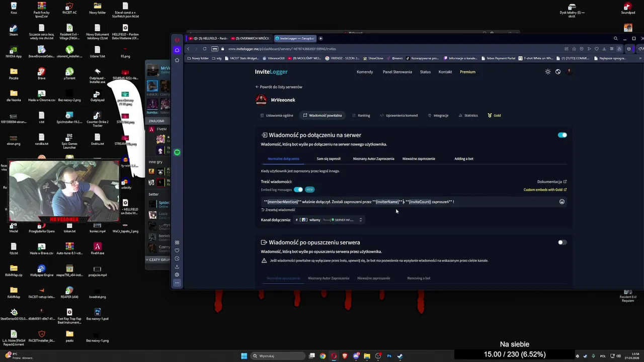The height and width of the screenshot is (362, 644).
Task: Disable Embed log messages switch
Action: coord(298,190)
